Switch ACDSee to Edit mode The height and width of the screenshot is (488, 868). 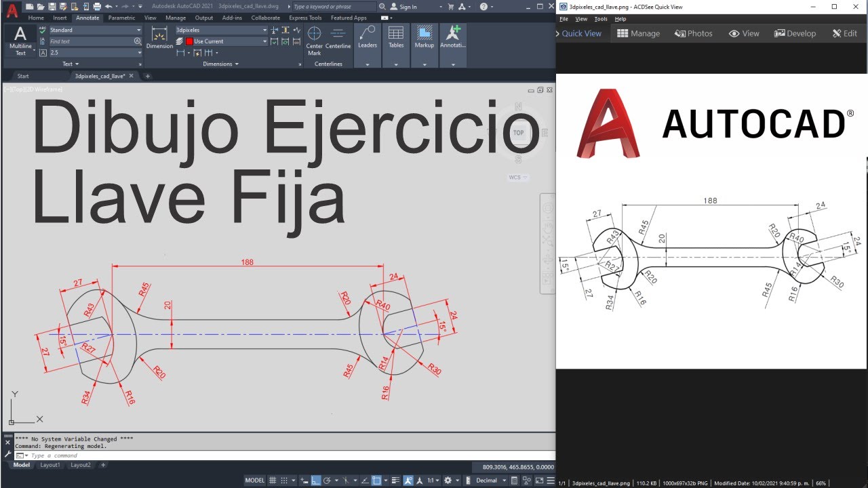pyautogui.click(x=844, y=33)
